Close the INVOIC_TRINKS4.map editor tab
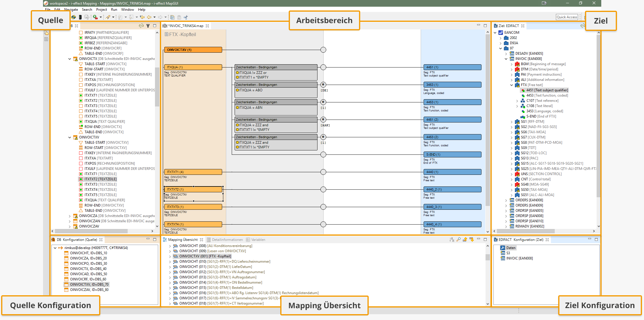This screenshot has height=320, width=644. [x=207, y=26]
